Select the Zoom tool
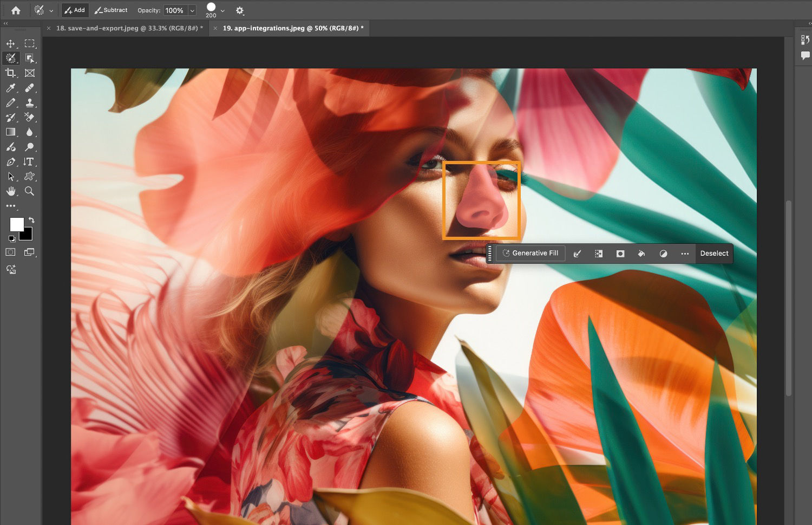Image resolution: width=812 pixels, height=525 pixels. click(30, 191)
